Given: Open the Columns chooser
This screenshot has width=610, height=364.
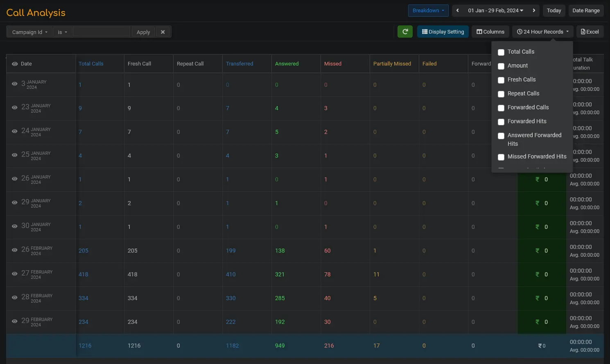Looking at the screenshot, I should (x=490, y=32).
